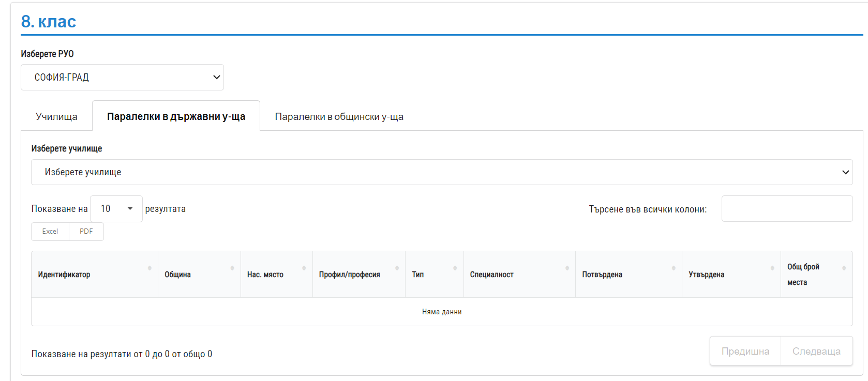868x381 pixels.
Task: Click the search all columns field
Action: pyautogui.click(x=787, y=209)
